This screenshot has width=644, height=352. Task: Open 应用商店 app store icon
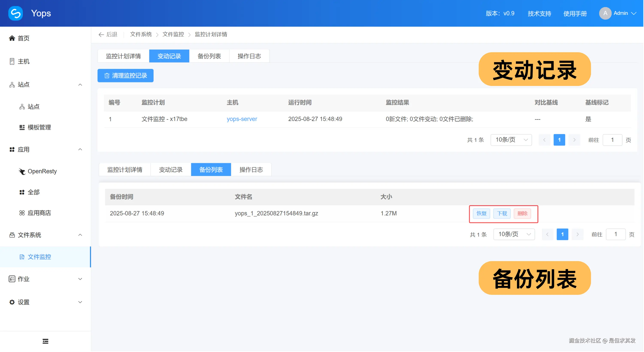[22, 213]
